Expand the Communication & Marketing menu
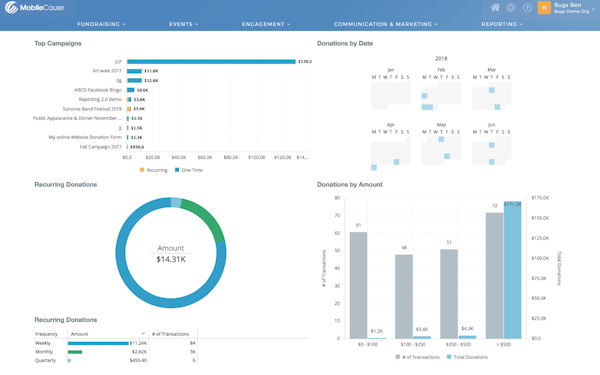This screenshot has height=375, width=600. pyautogui.click(x=386, y=24)
